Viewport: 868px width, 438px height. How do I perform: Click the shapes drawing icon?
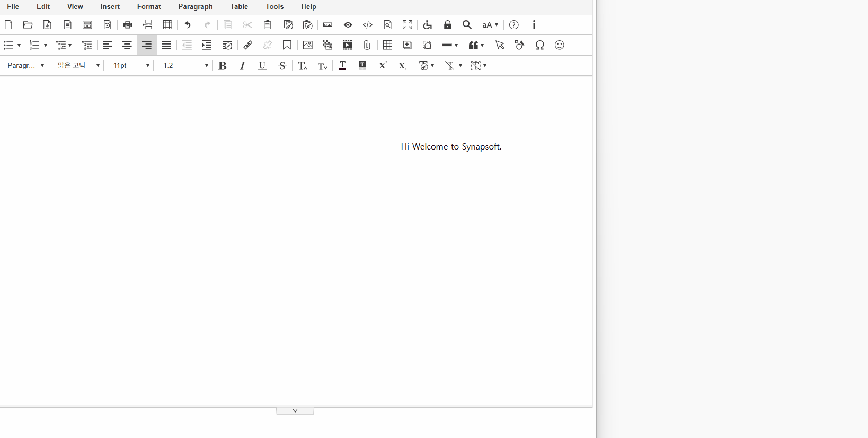(520, 45)
